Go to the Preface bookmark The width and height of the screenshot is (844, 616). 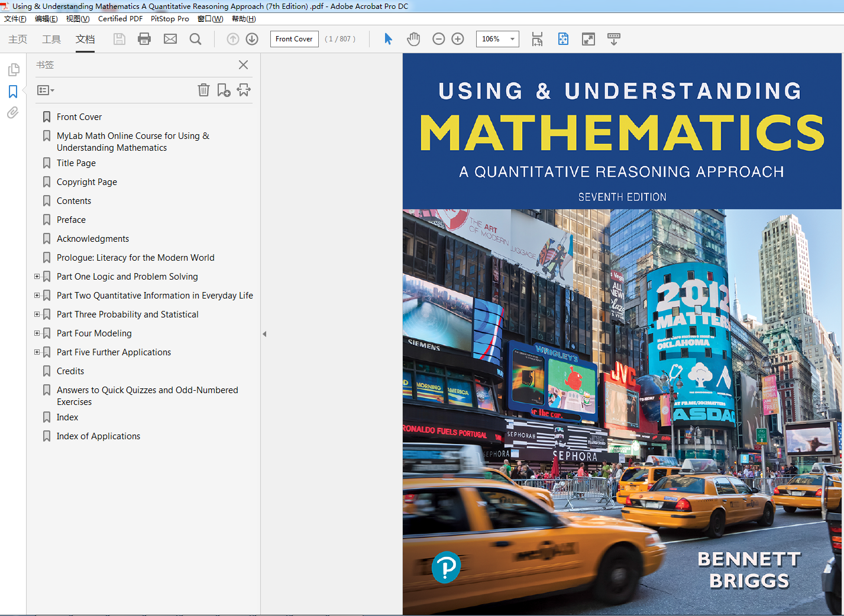pyautogui.click(x=71, y=220)
